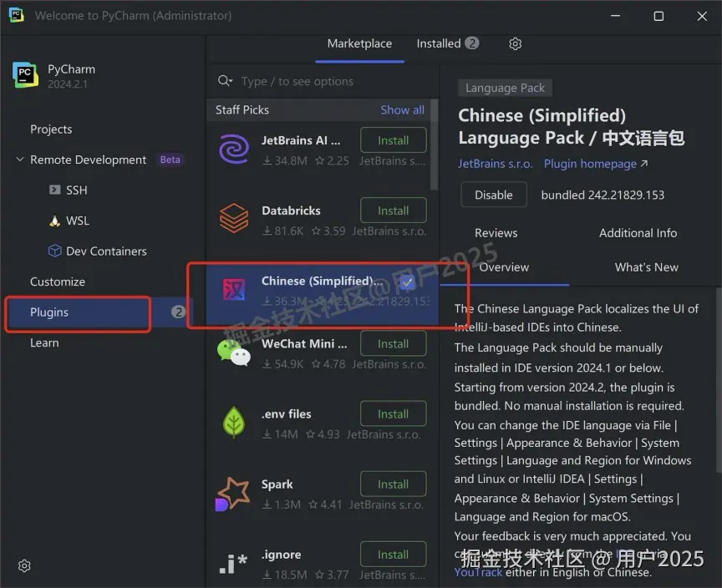
Task: Maximize the PyCharm welcome window
Action: (x=659, y=16)
